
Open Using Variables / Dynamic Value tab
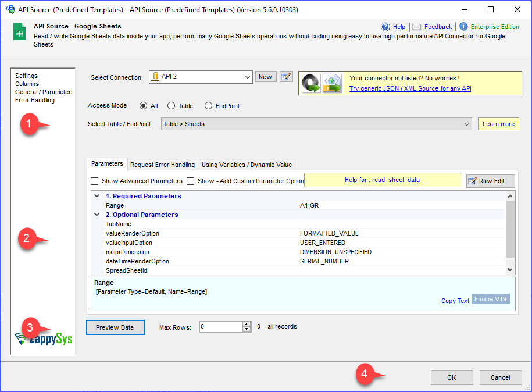coord(247,165)
